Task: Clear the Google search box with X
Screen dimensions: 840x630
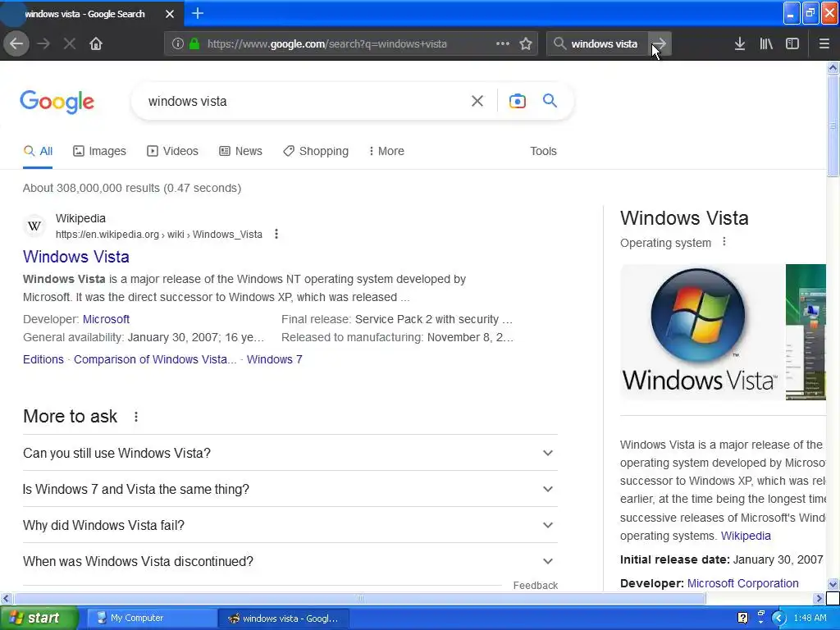Action: coord(477,101)
